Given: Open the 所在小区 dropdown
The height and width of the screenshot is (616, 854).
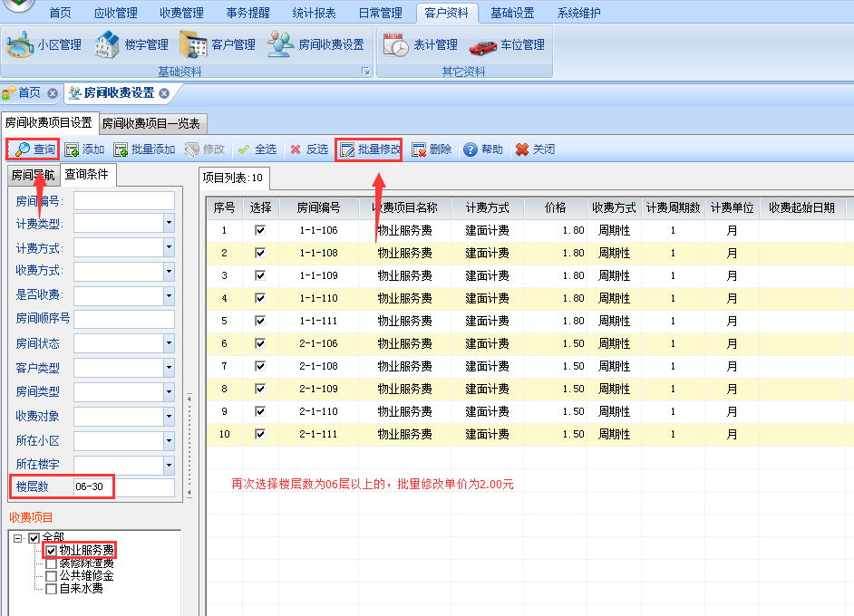Looking at the screenshot, I should tap(169, 441).
